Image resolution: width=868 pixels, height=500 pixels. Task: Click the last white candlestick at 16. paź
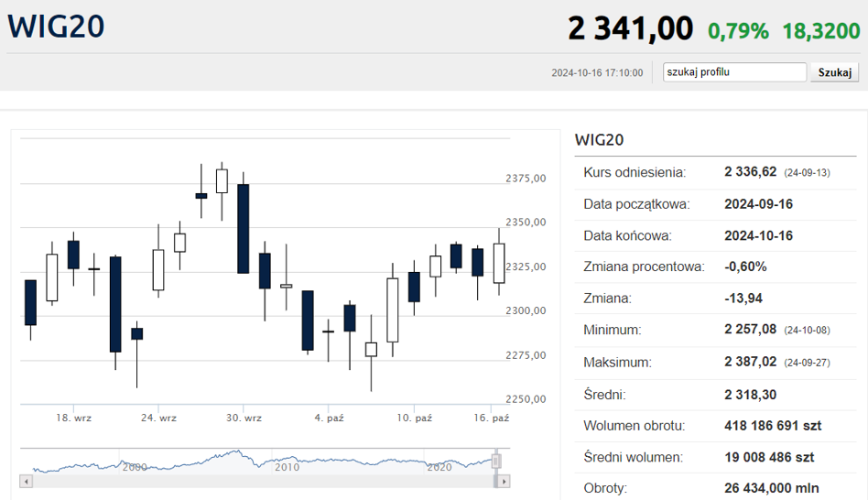[499, 263]
